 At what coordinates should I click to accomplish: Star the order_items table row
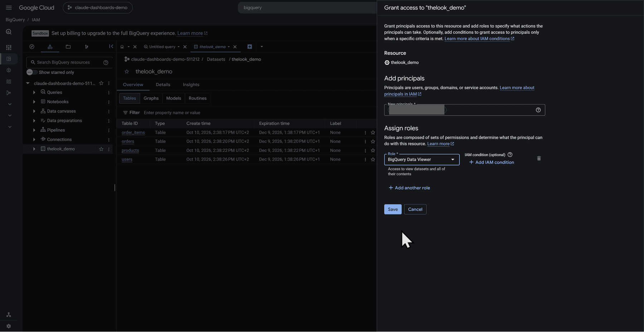tap(373, 133)
